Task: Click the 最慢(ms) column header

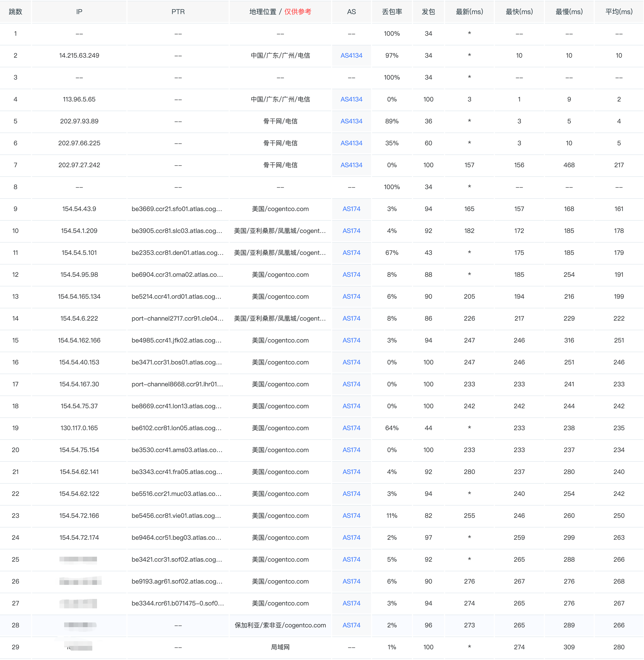Action: (x=569, y=12)
